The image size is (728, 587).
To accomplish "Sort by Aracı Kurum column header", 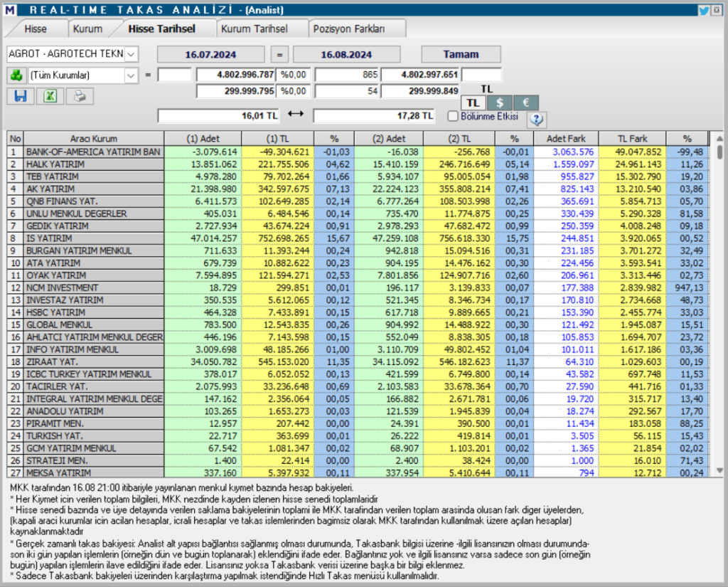I will coord(94,139).
